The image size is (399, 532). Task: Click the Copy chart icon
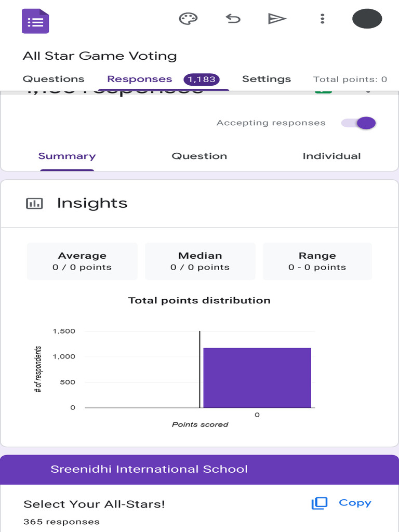(x=319, y=503)
